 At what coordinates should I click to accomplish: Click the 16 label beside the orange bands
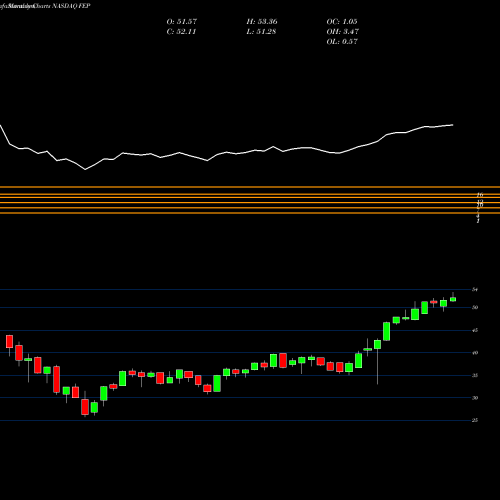[x=480, y=195]
